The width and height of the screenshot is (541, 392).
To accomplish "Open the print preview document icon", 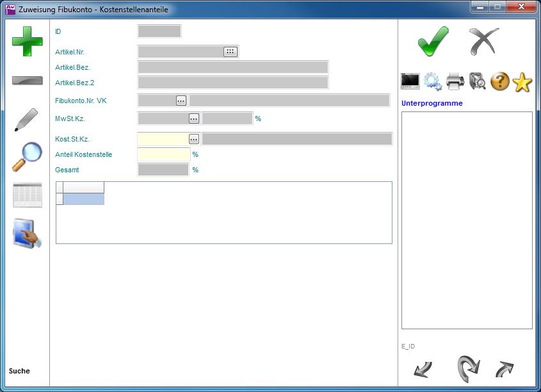I will coord(478,81).
